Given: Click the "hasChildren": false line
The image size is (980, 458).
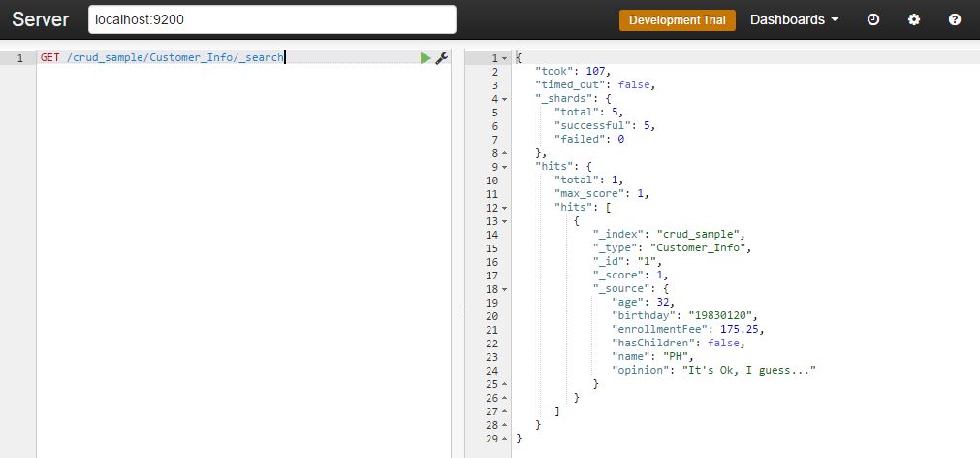Looking at the screenshot, I should [x=679, y=343].
